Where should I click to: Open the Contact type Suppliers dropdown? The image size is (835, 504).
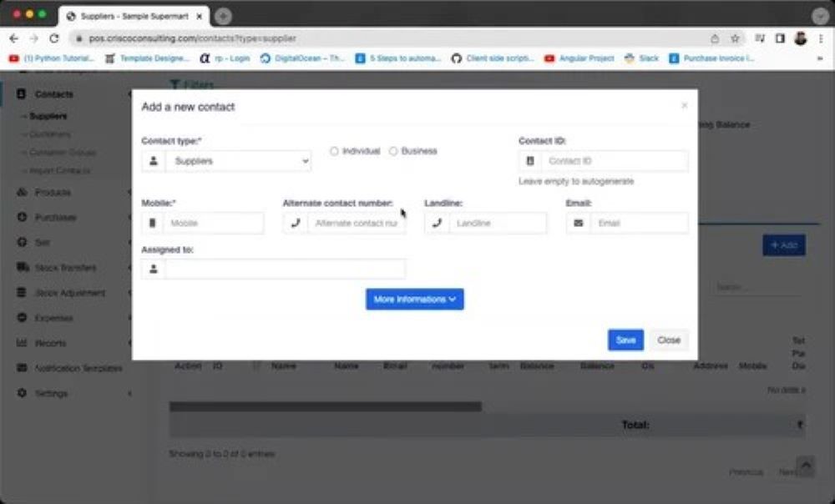[x=238, y=161]
